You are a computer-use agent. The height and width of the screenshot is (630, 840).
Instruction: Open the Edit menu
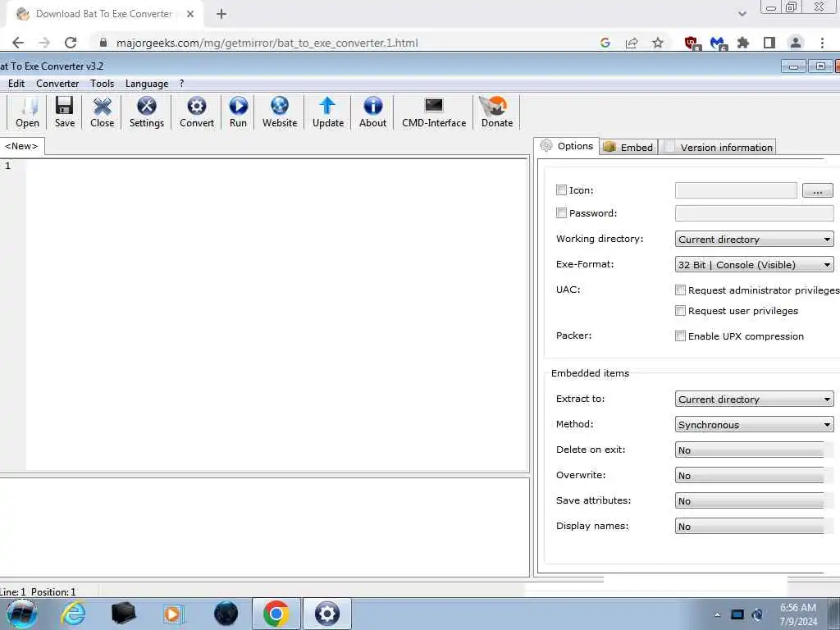coord(16,84)
